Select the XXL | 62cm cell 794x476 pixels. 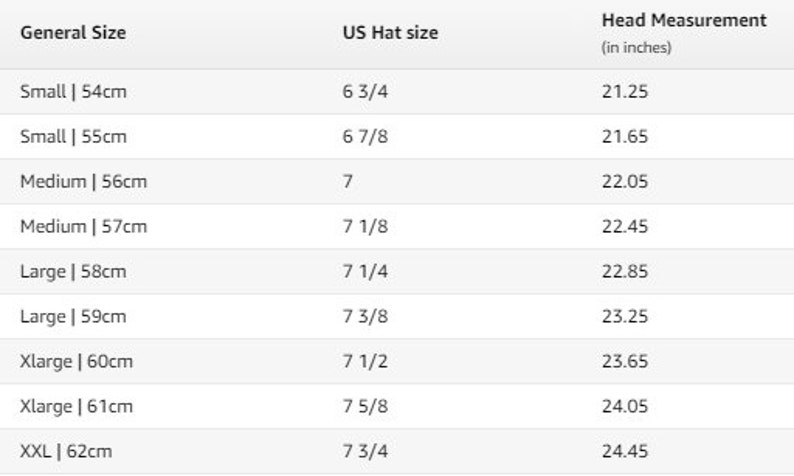[x=66, y=452]
